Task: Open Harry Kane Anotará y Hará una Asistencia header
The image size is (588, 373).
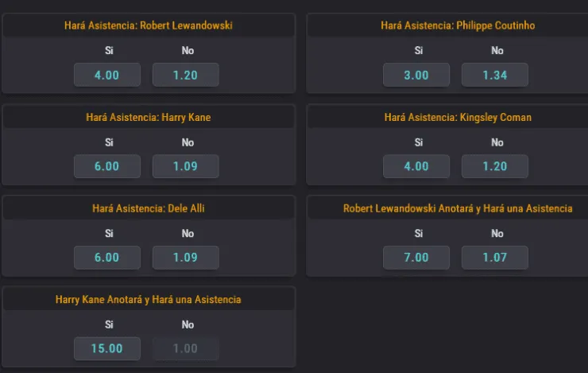Action: coord(149,300)
